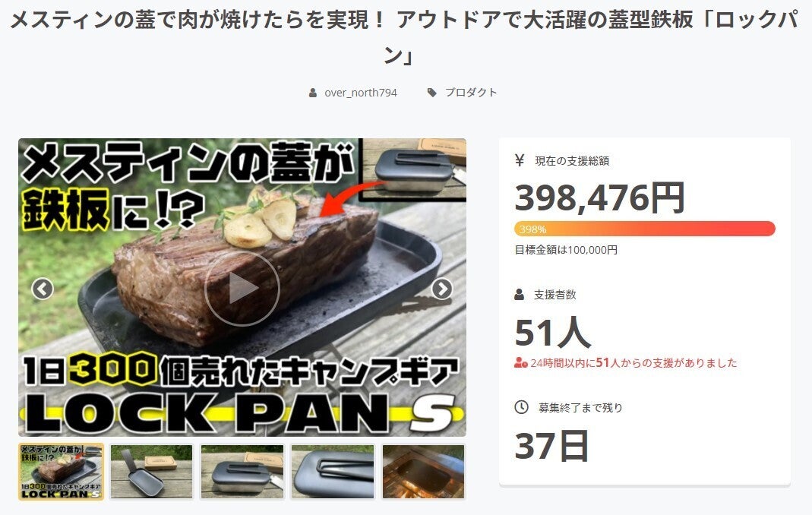
Task: Select the close-up lid handle thumbnail
Action: click(x=333, y=472)
